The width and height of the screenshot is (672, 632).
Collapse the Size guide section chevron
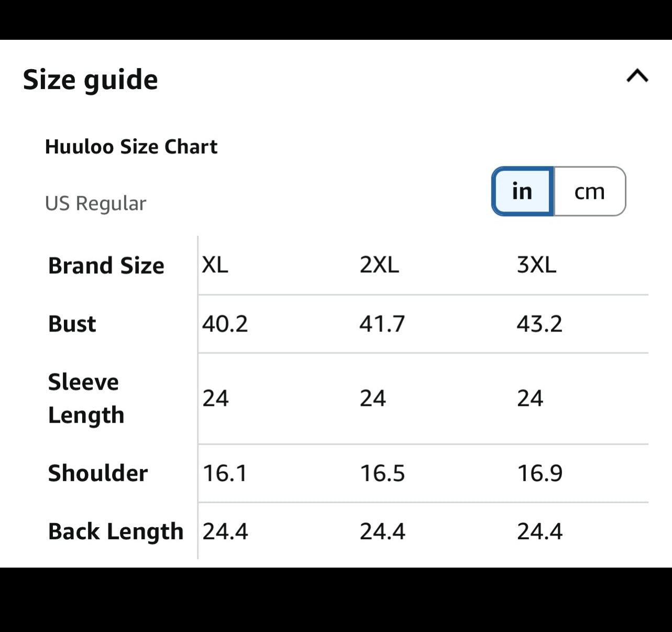637,76
